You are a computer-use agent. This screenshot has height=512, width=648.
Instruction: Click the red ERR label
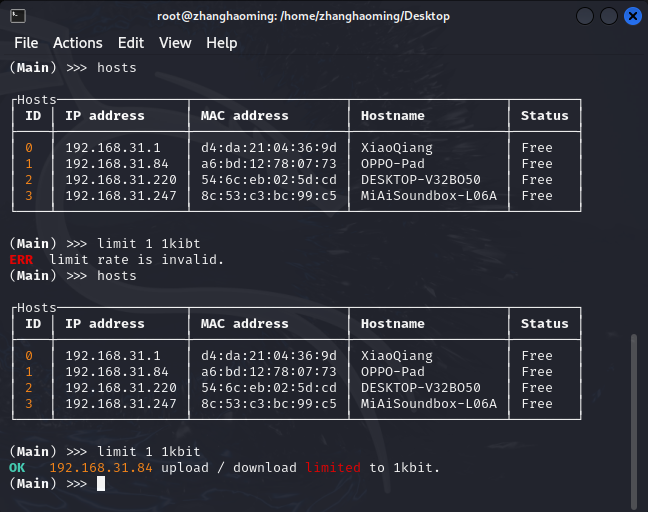tap(21, 260)
